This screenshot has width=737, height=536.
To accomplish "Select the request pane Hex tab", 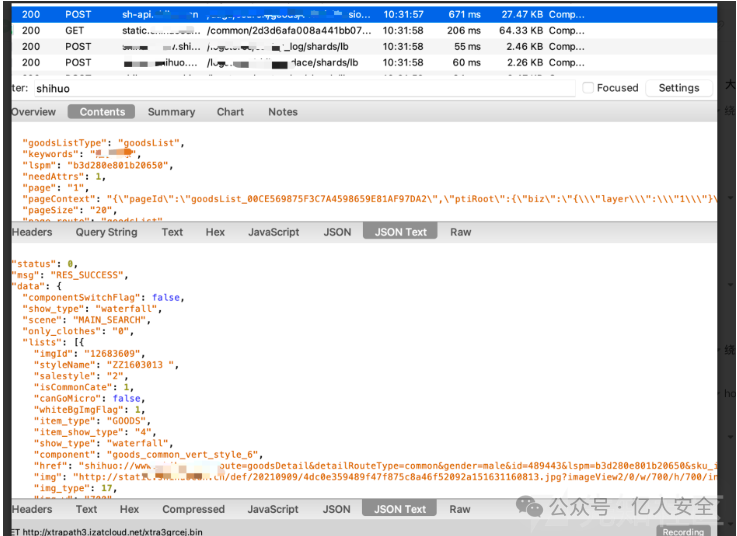I will [215, 232].
